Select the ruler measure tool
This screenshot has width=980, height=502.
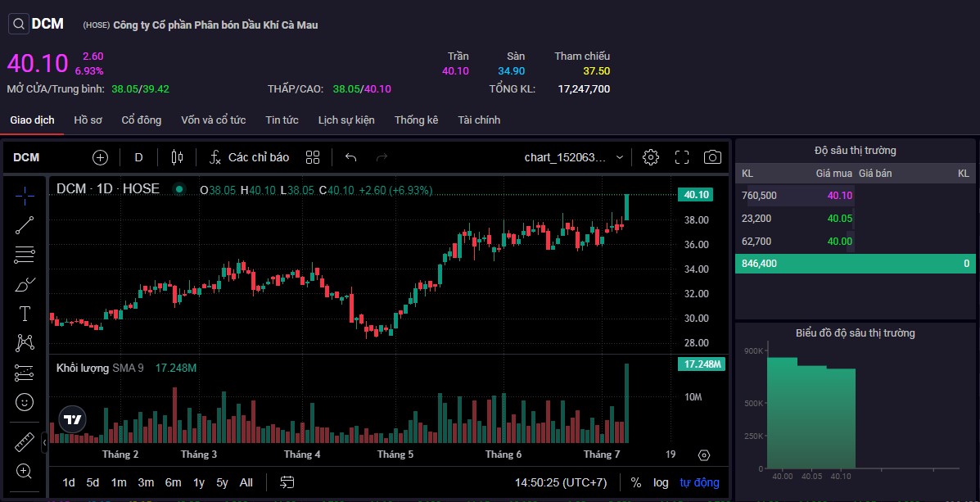point(25,442)
